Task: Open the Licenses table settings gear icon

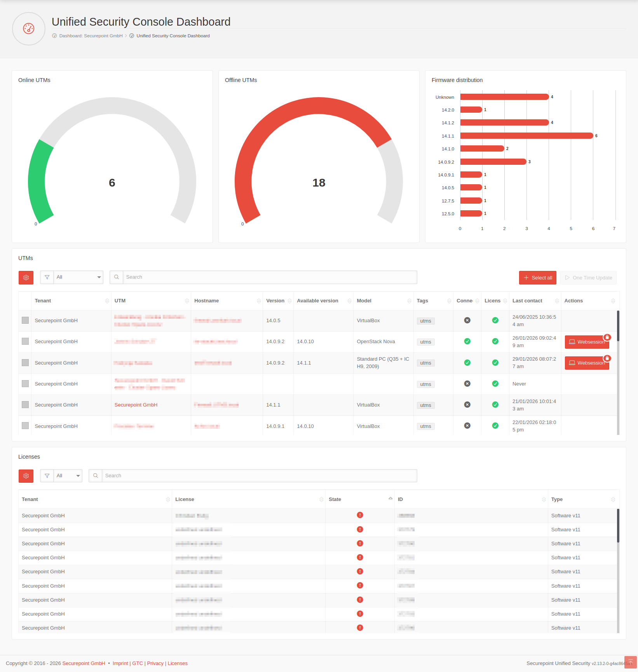Action: (x=26, y=476)
